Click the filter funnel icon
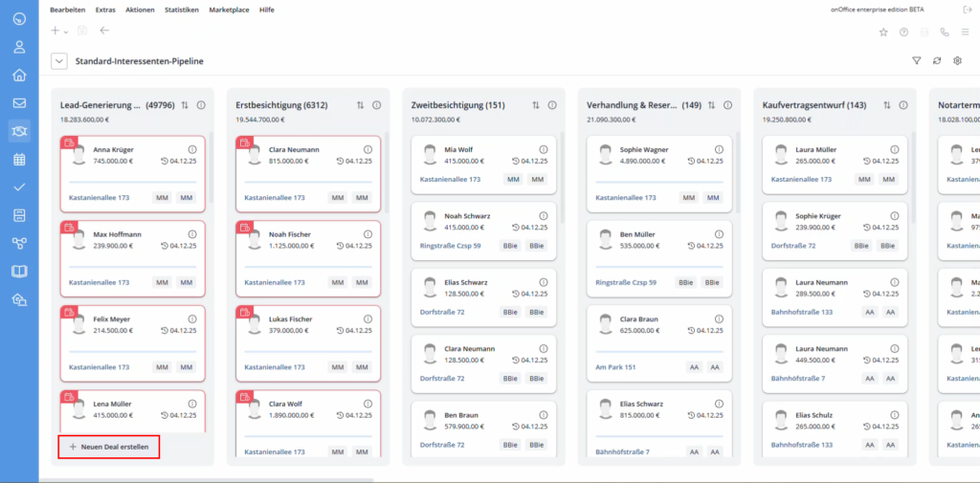Image resolution: width=980 pixels, height=483 pixels. pyautogui.click(x=917, y=60)
